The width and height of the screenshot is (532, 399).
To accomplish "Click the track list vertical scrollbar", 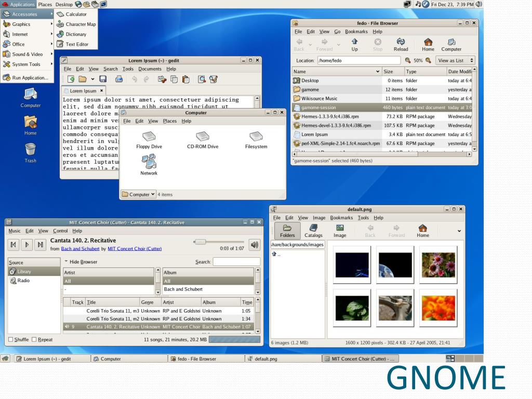I will [x=258, y=315].
